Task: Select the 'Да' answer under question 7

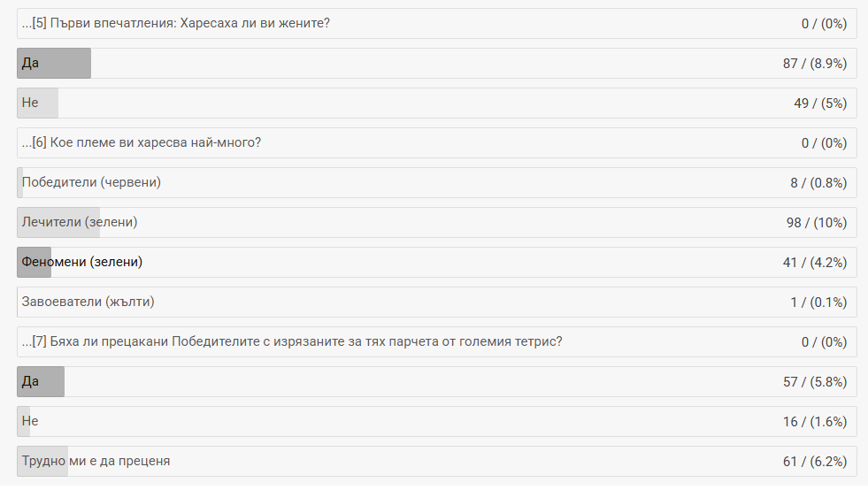Action: click(x=31, y=382)
